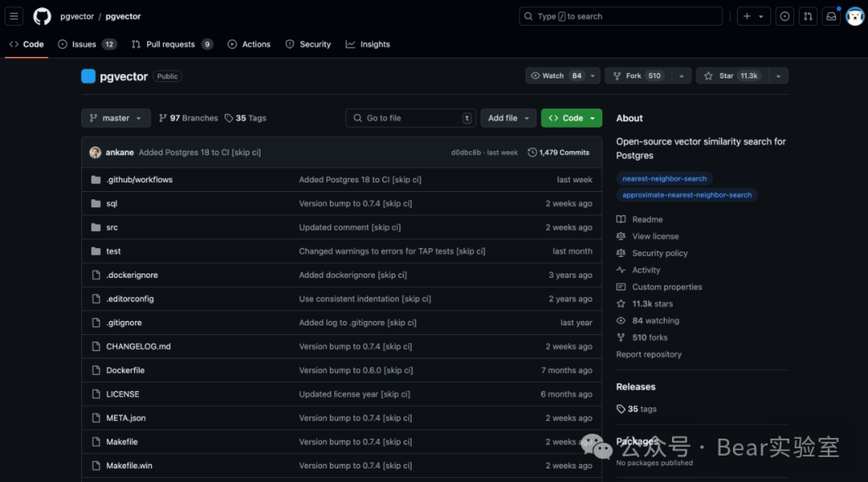Image resolution: width=868 pixels, height=482 pixels.
Task: Switch to the Issues tab
Action: (88, 44)
